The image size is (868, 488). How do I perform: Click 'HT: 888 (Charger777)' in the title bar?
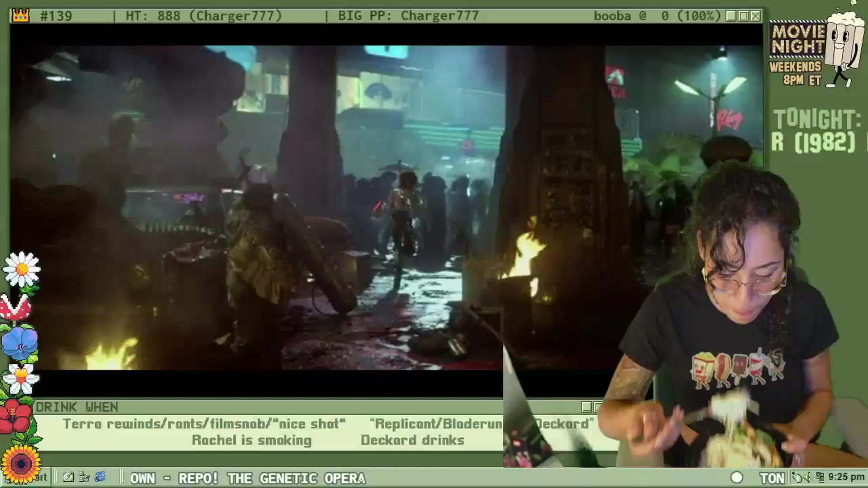tap(204, 16)
